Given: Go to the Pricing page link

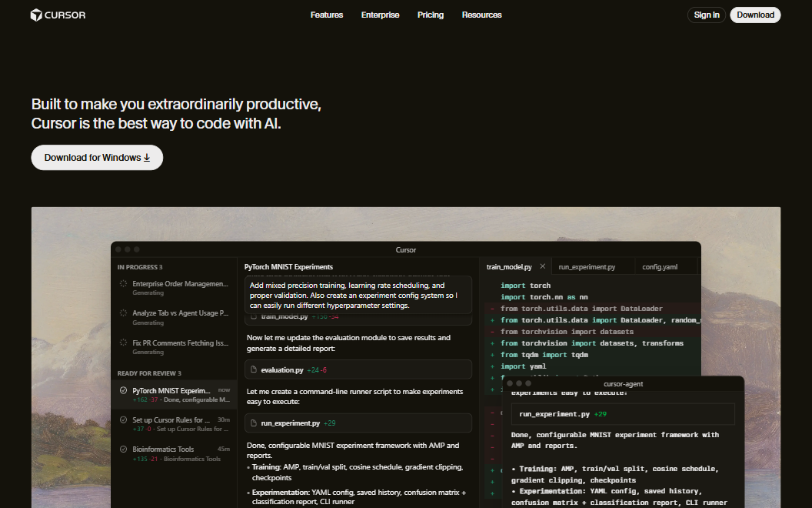Looking at the screenshot, I should click(x=431, y=15).
